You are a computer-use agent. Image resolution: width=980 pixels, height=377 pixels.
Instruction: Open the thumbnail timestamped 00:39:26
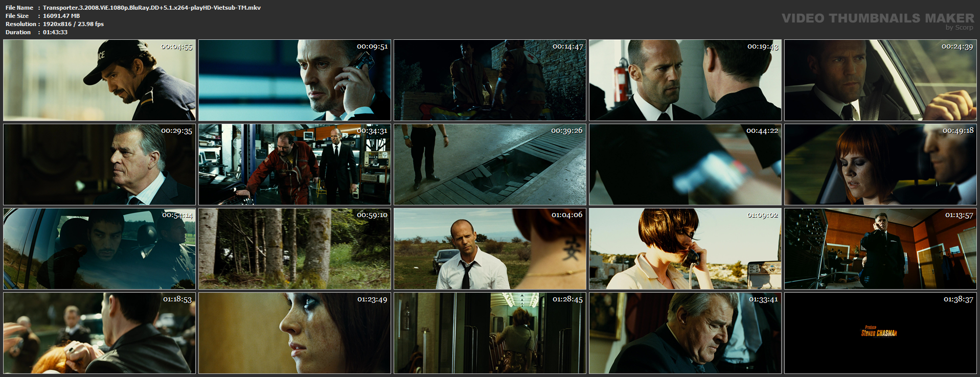490,164
